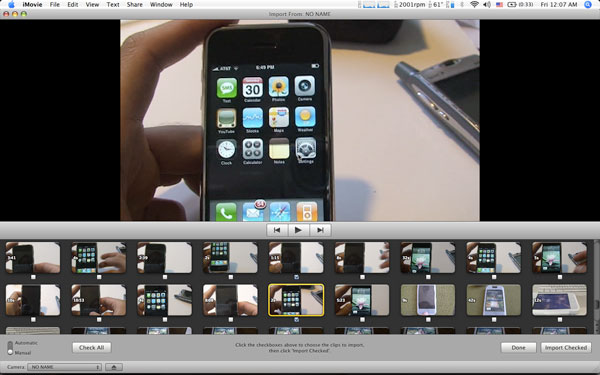Select the 9s white phone clip thumbnail
The height and width of the screenshot is (375, 600).
[x=428, y=300]
